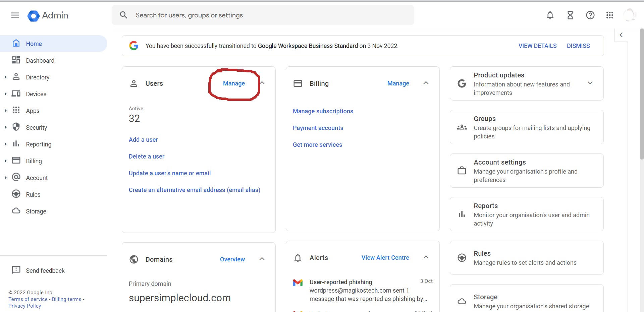Open Reporting from the sidebar
The image size is (644, 312).
pyautogui.click(x=54, y=144)
